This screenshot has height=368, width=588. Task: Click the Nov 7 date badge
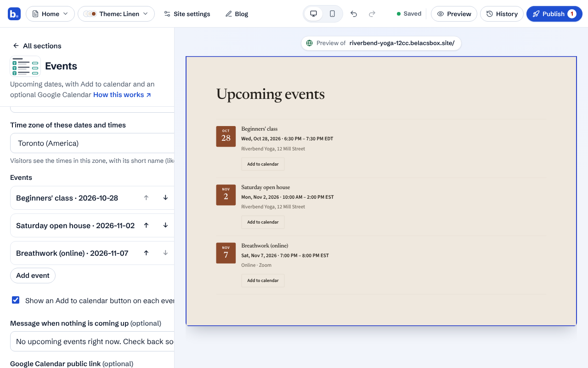click(226, 253)
